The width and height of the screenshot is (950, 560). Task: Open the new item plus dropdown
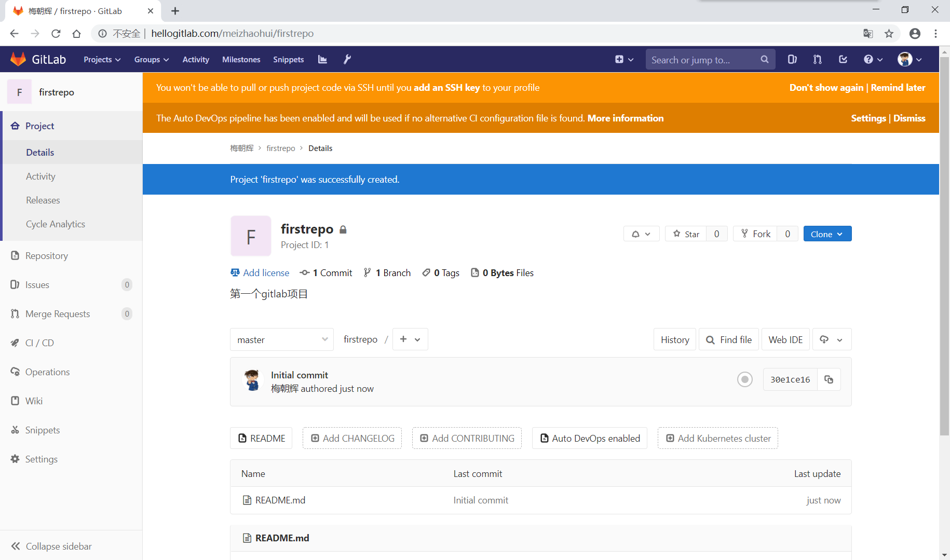click(x=624, y=59)
